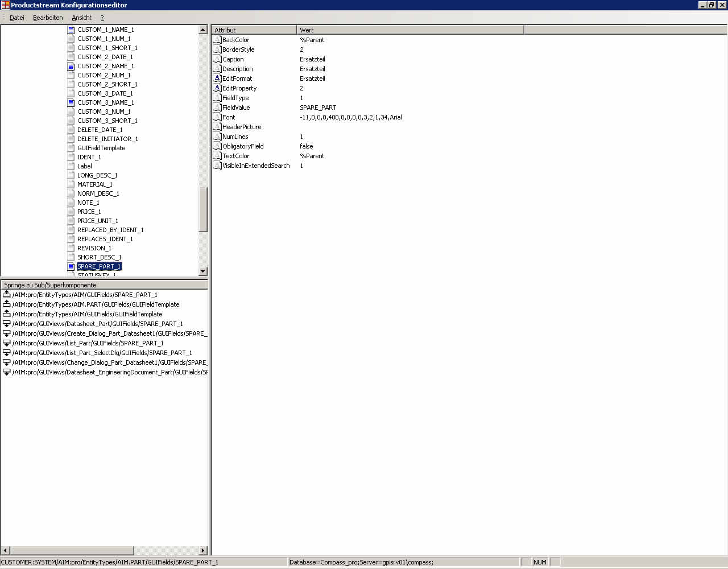Screen dimensions: 728x569
Task: Click the page icon beside REVISION_1
Action: 71,248
